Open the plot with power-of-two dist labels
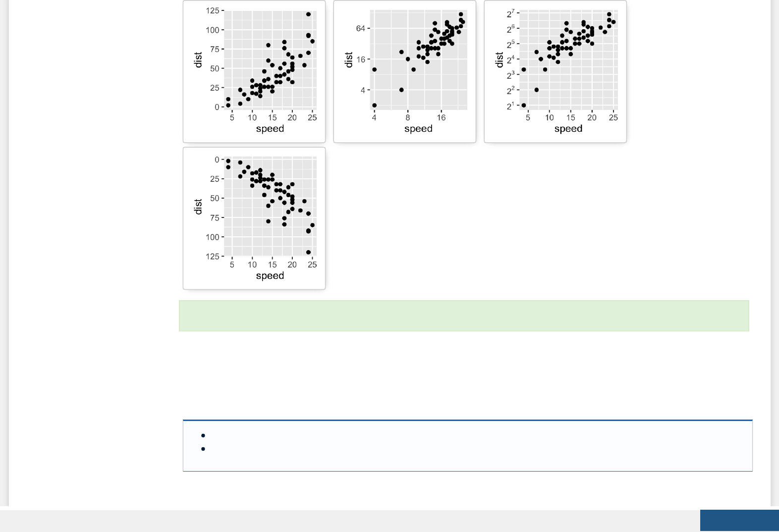779x532 pixels. [555, 71]
